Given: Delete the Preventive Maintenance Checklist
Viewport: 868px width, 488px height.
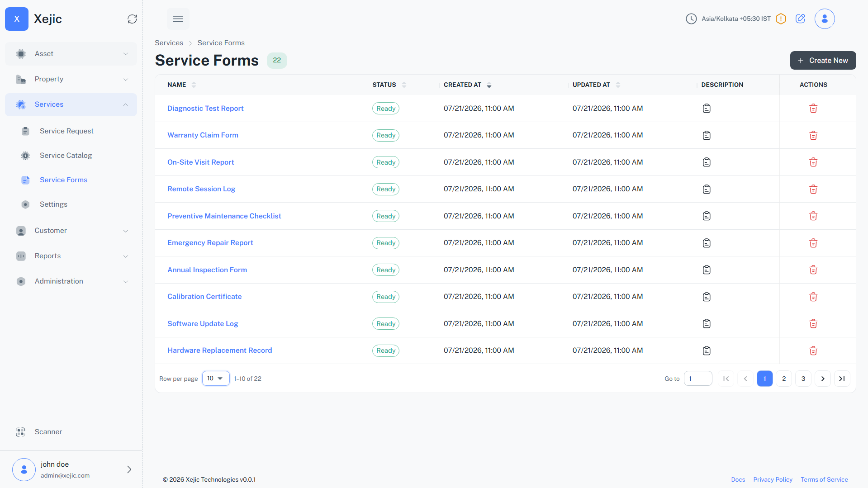Looking at the screenshot, I should (x=813, y=216).
